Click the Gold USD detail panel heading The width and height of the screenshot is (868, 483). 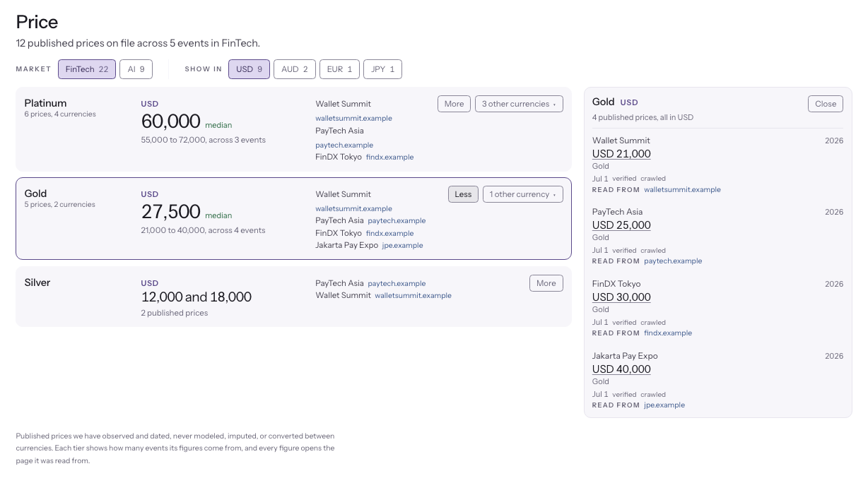(615, 102)
